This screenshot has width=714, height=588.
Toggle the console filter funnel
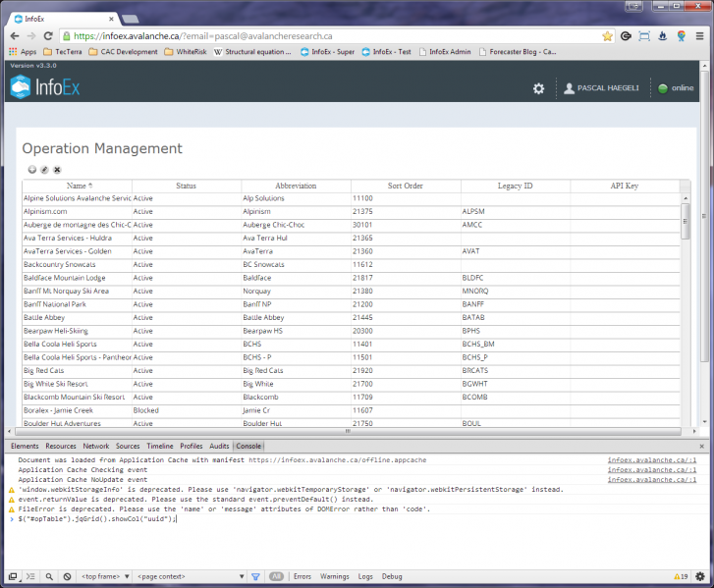255,576
